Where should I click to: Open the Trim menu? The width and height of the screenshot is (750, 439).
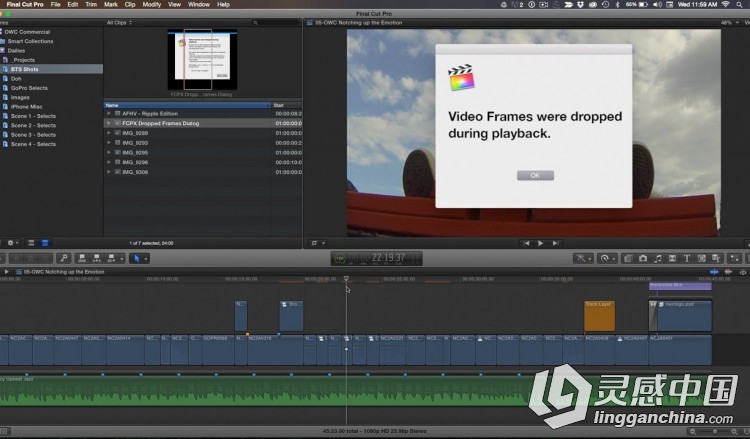point(91,4)
